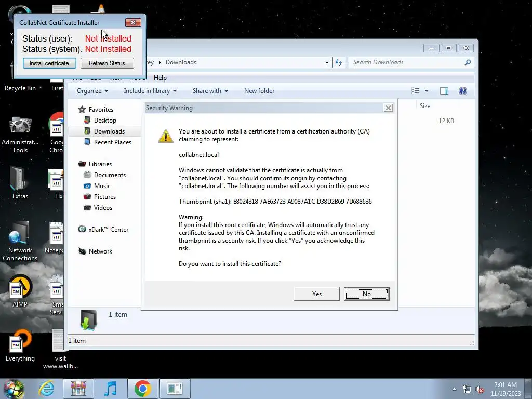This screenshot has width=532, height=399.
Task: Click the Explorer help question mark icon
Action: (463, 91)
